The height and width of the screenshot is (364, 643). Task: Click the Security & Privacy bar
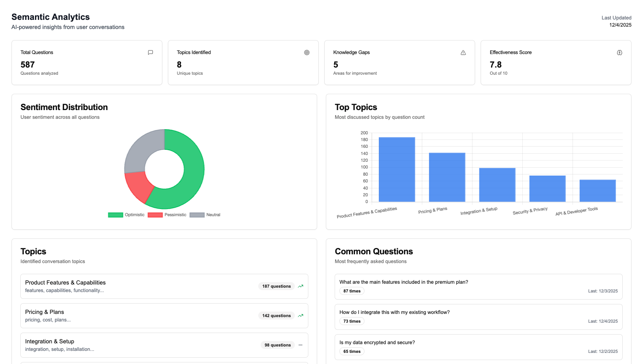point(548,189)
